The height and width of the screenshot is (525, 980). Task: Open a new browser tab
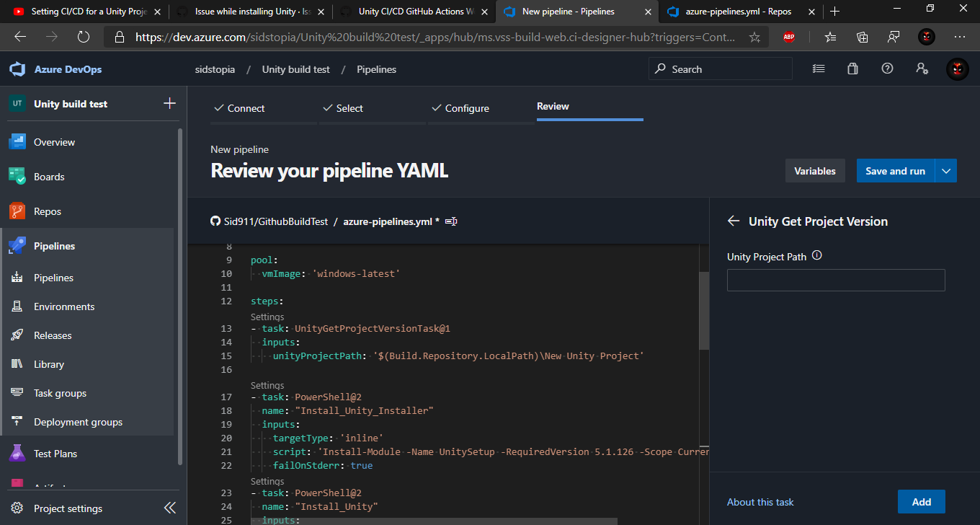pos(834,12)
